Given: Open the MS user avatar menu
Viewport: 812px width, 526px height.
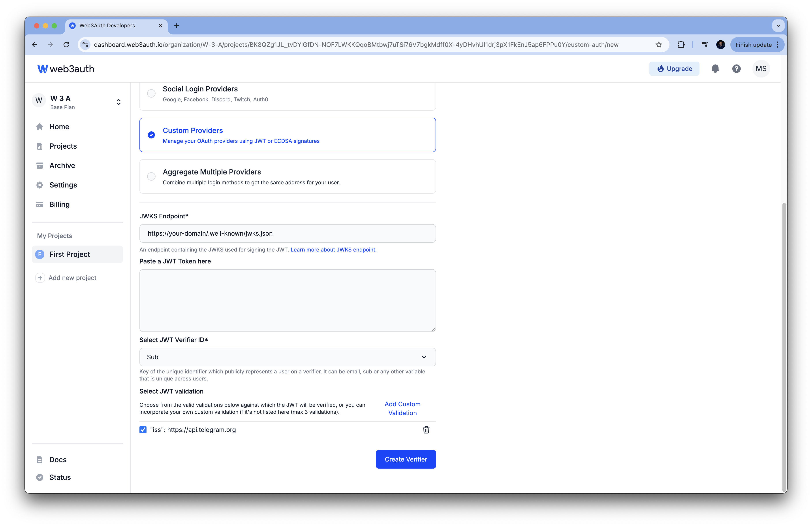Looking at the screenshot, I should coord(761,69).
